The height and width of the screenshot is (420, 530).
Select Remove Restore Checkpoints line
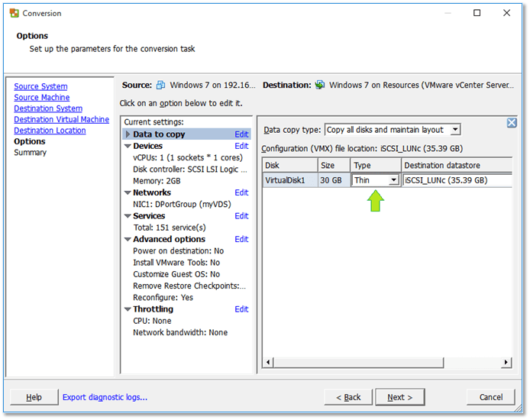pyautogui.click(x=189, y=286)
